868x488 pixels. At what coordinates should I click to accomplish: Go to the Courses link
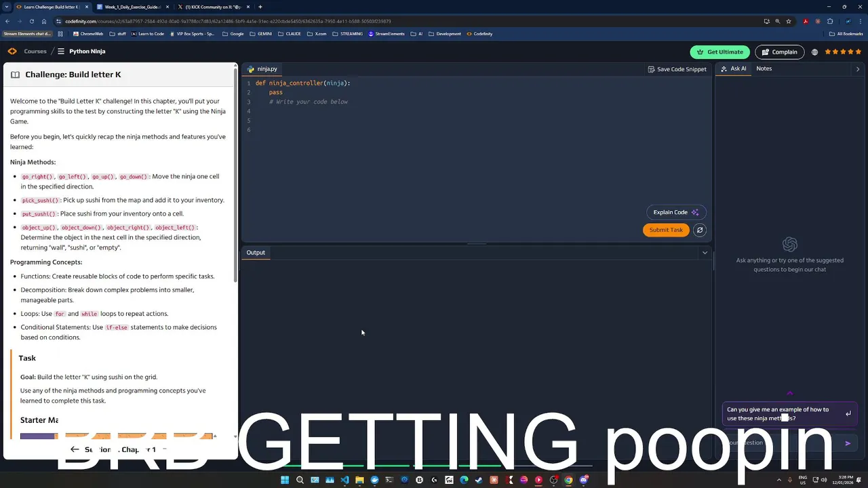(x=35, y=52)
